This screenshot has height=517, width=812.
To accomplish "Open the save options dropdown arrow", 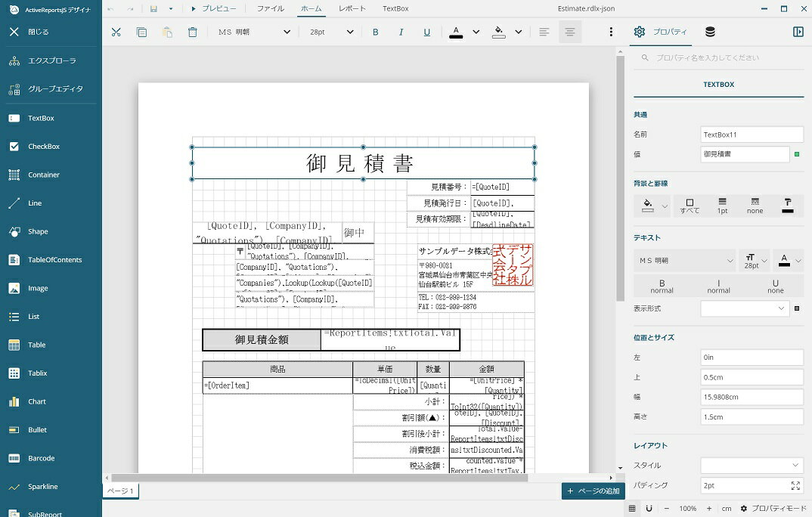I will [x=171, y=9].
